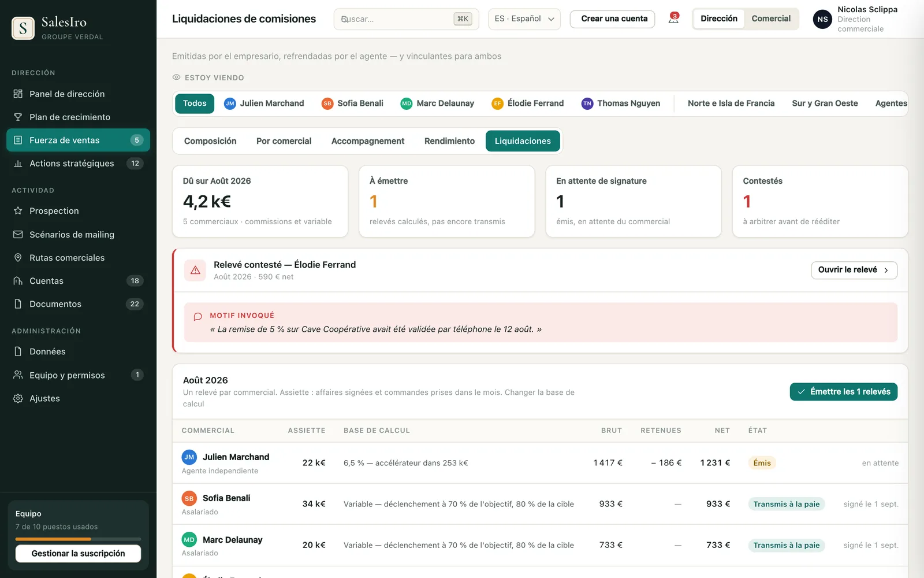Click Rutas comerciales map pin icon
This screenshot has width=924, height=578.
pos(18,258)
